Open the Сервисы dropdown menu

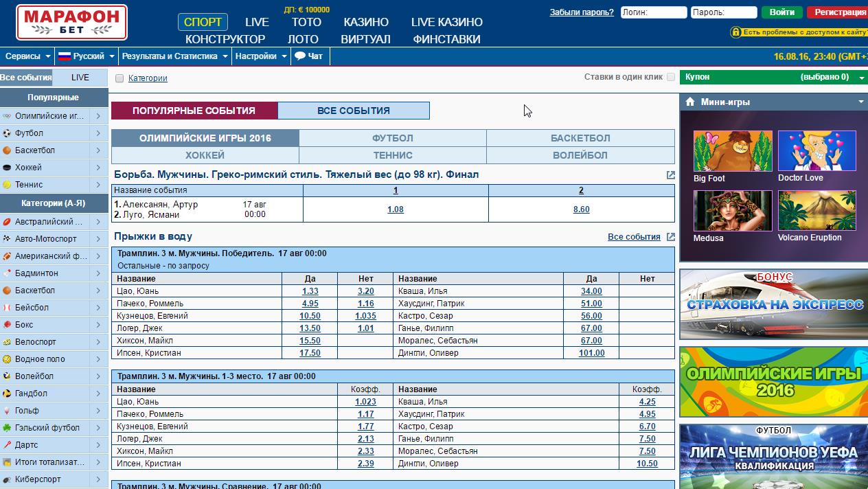pos(27,56)
